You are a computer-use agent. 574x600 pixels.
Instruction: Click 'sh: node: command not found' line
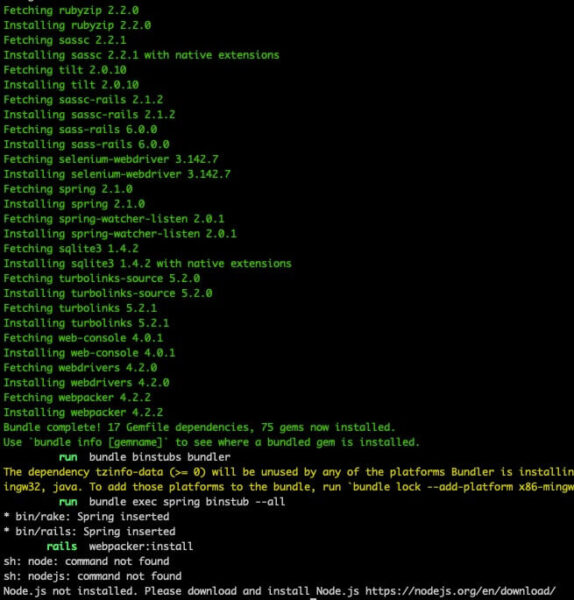coord(86,562)
